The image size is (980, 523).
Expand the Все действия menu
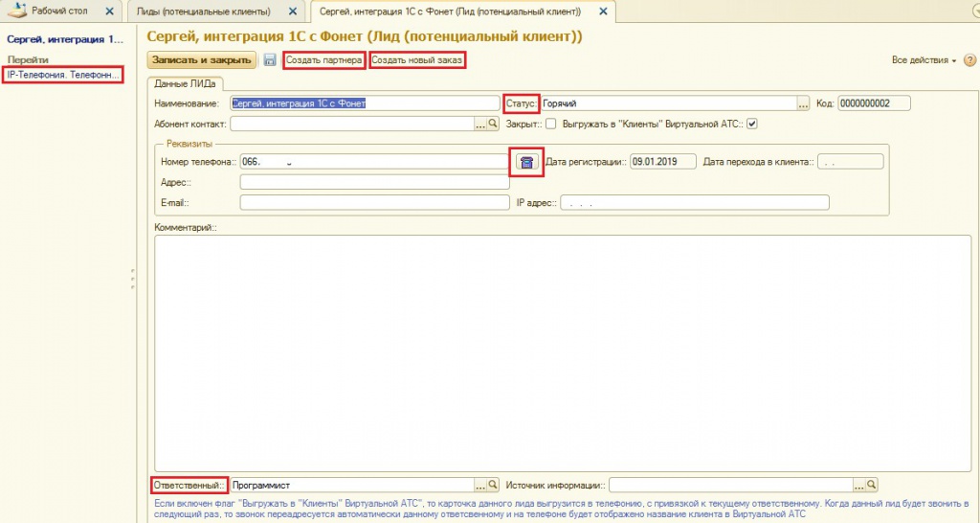coord(924,60)
